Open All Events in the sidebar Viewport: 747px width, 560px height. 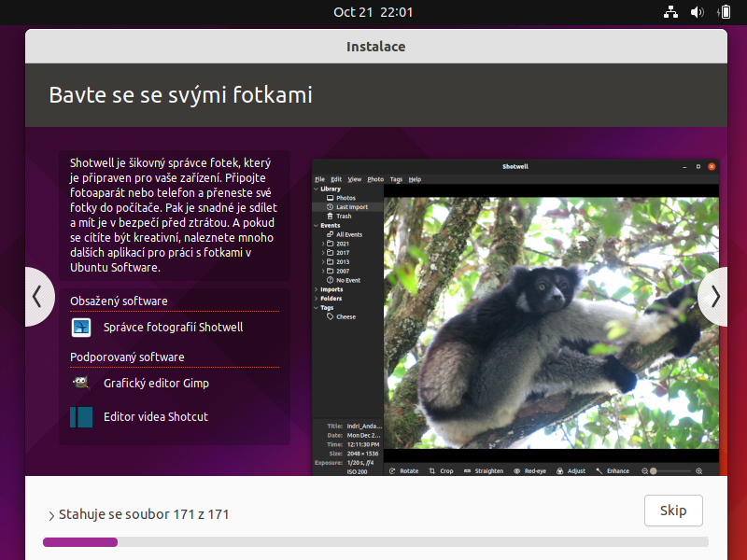pos(349,234)
